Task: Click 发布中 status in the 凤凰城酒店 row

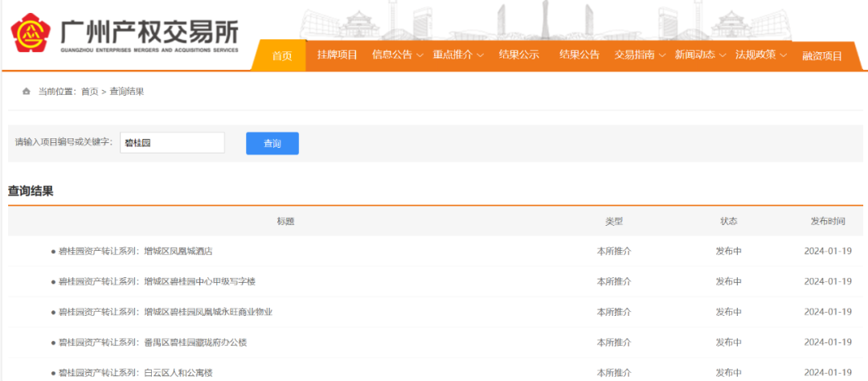Action: pos(728,251)
